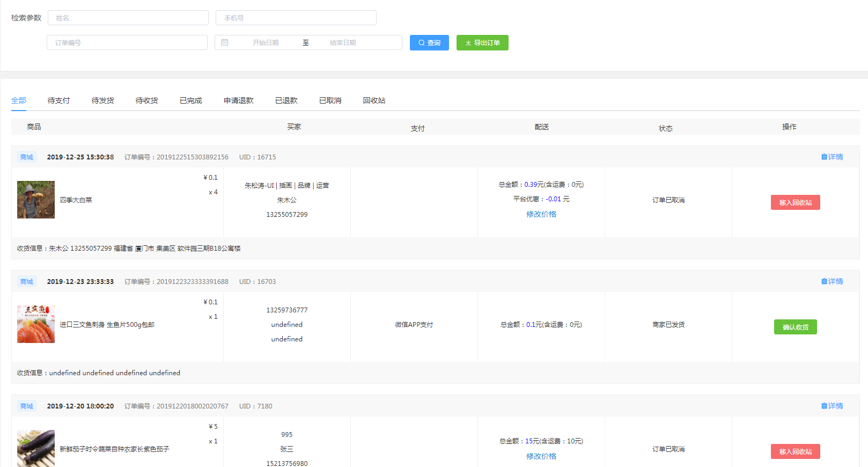Click the 商城 tag on the 2019-12-25 order
The image size is (868, 467).
click(27, 157)
